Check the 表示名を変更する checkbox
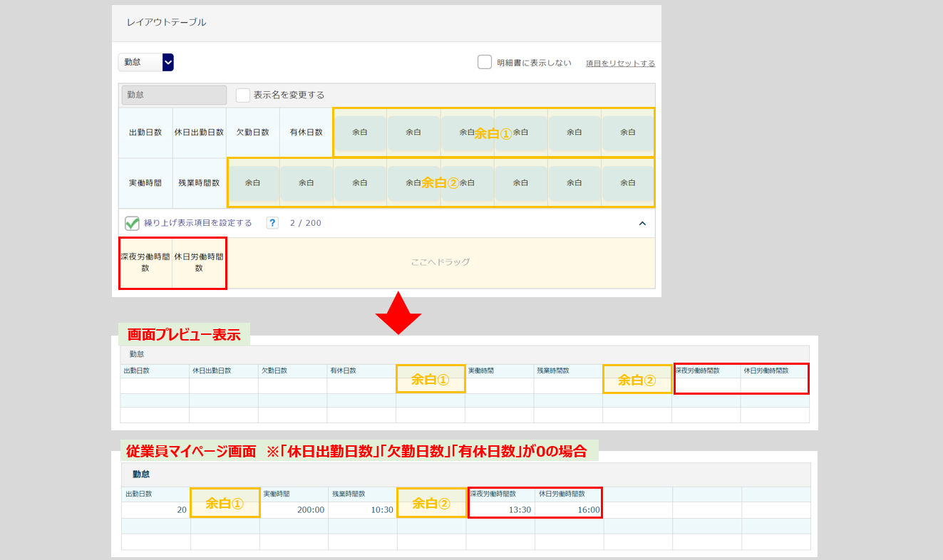The image size is (943, 560). (x=243, y=95)
